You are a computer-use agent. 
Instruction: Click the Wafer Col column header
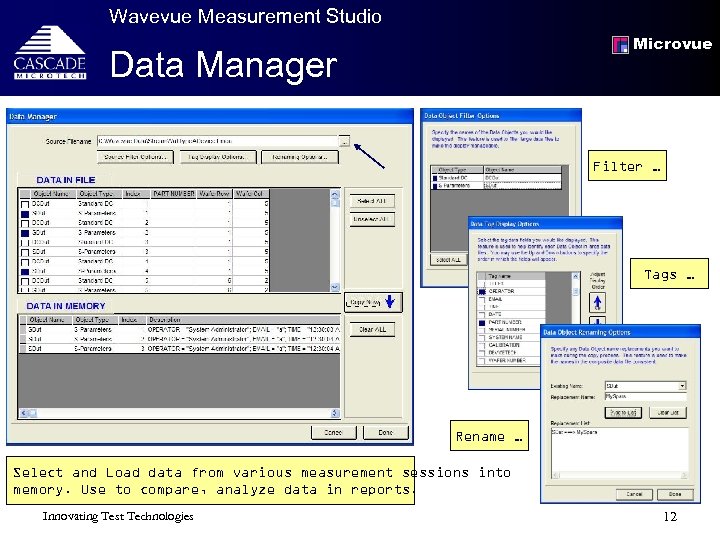[x=250, y=194]
